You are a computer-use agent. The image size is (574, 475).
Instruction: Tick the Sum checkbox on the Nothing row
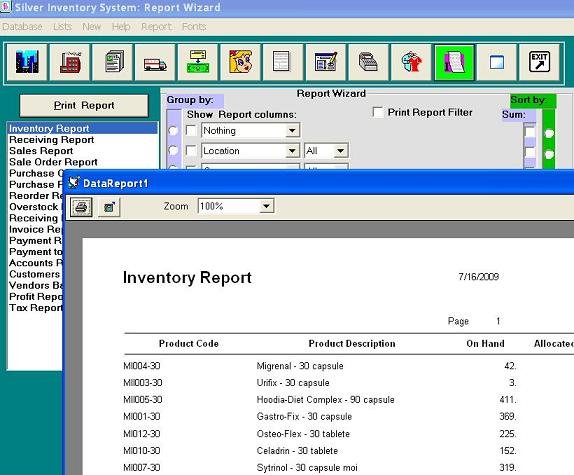(530, 132)
